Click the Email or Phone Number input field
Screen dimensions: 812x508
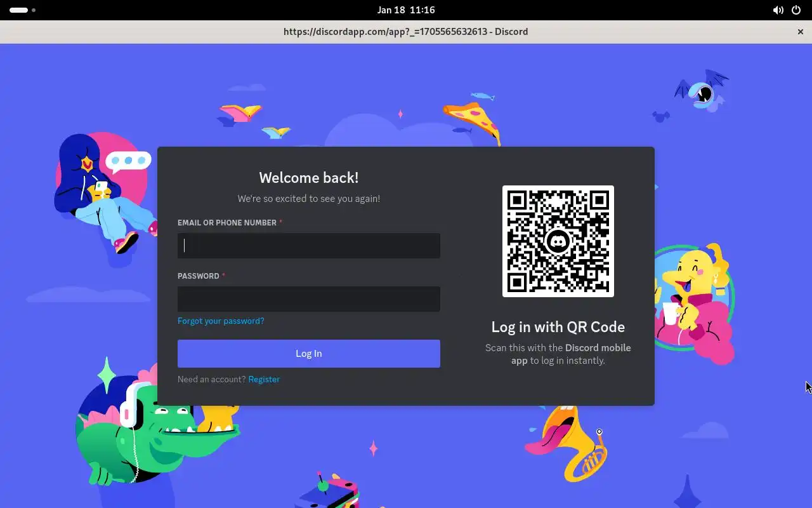click(309, 246)
